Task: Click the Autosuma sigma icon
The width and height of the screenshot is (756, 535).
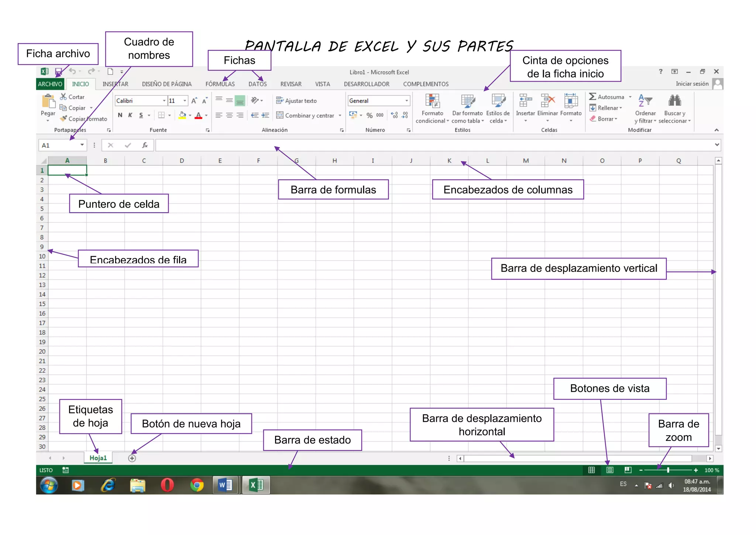Action: point(592,97)
